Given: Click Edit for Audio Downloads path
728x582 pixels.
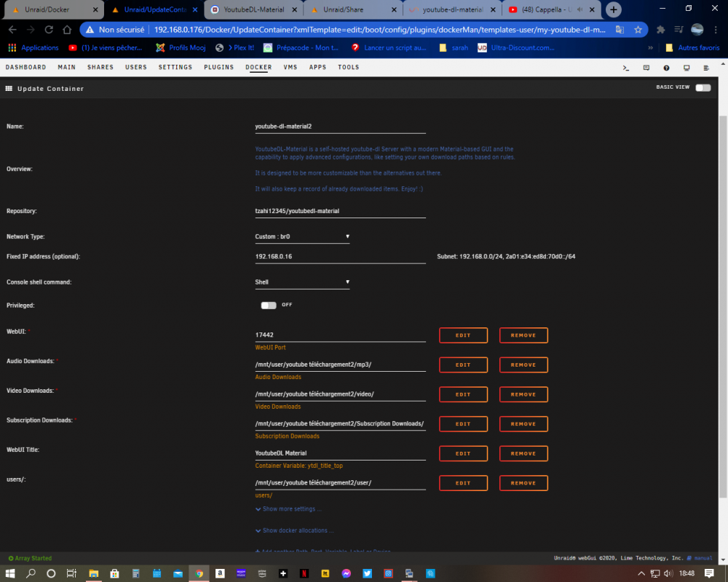Looking at the screenshot, I should [463, 364].
